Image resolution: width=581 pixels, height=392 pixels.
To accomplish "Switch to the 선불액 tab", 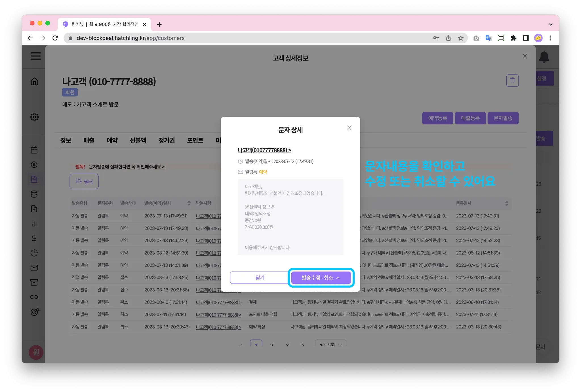I will point(138,140).
